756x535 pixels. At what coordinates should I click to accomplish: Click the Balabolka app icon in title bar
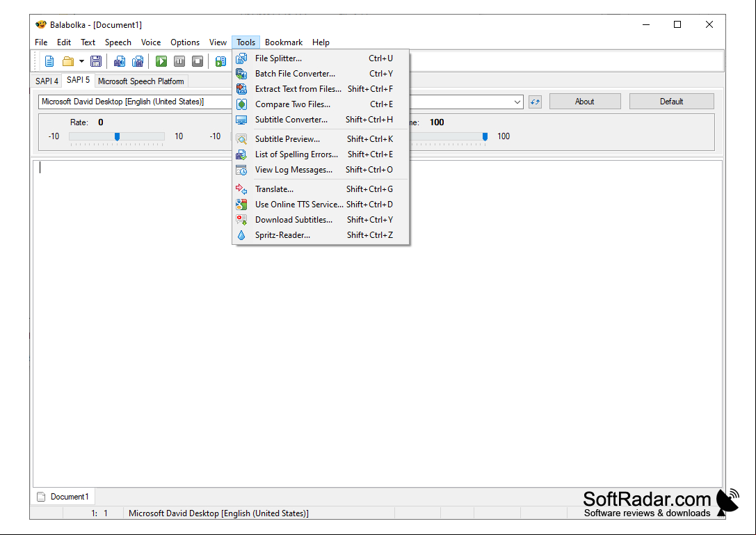[41, 24]
